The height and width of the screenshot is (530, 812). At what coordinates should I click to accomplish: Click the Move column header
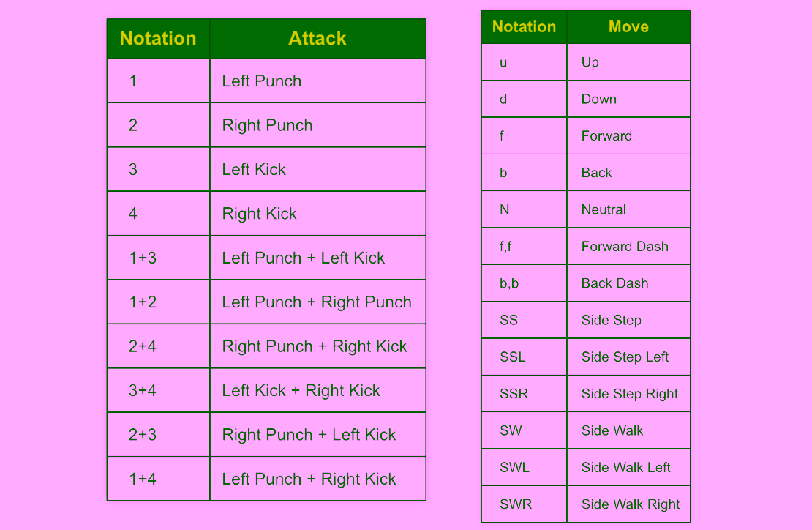click(x=628, y=27)
